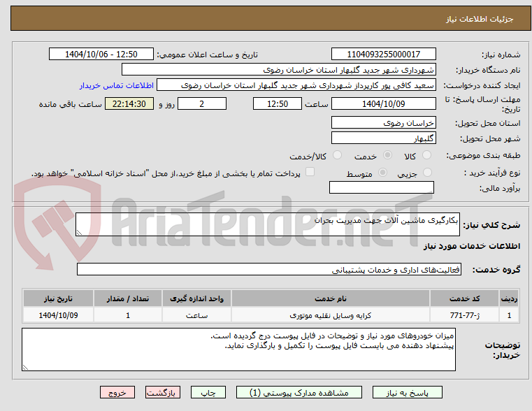
Task: Select the کالا radio button
Action: 426,155
